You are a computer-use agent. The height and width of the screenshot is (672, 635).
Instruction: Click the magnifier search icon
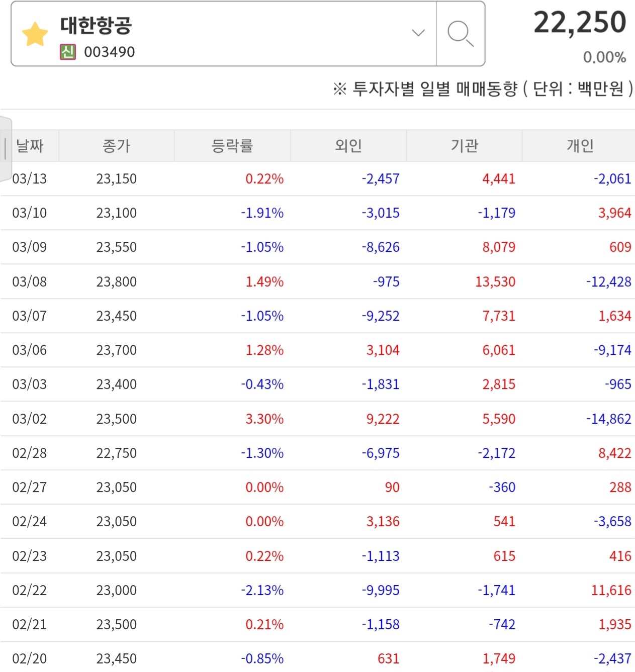pyautogui.click(x=461, y=34)
